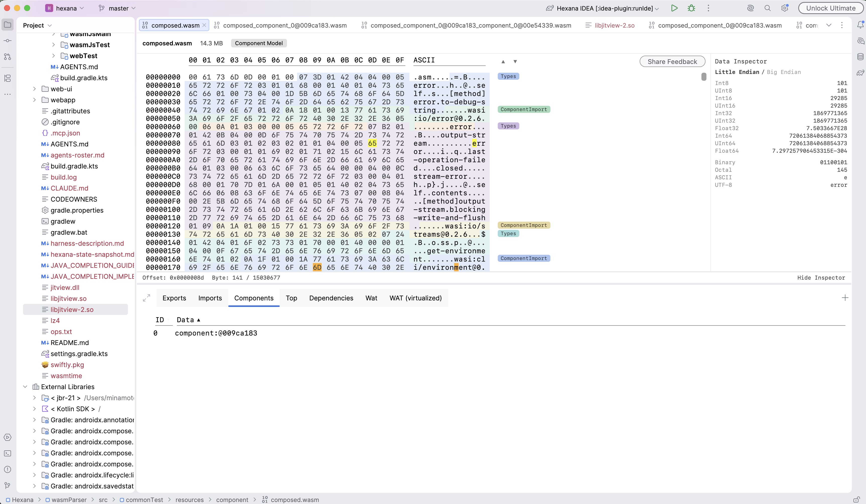The image size is (866, 504).
Task: Expand the web-ui folder
Action: [x=34, y=89]
